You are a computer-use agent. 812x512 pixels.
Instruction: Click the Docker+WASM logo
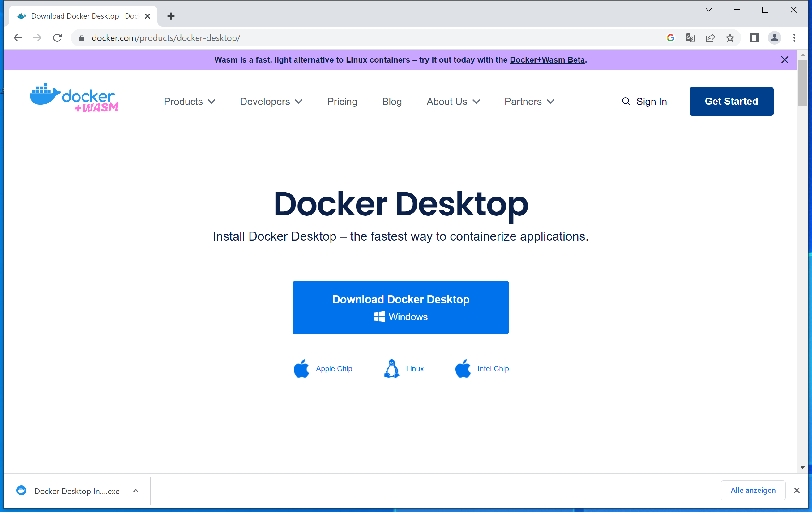[74, 98]
